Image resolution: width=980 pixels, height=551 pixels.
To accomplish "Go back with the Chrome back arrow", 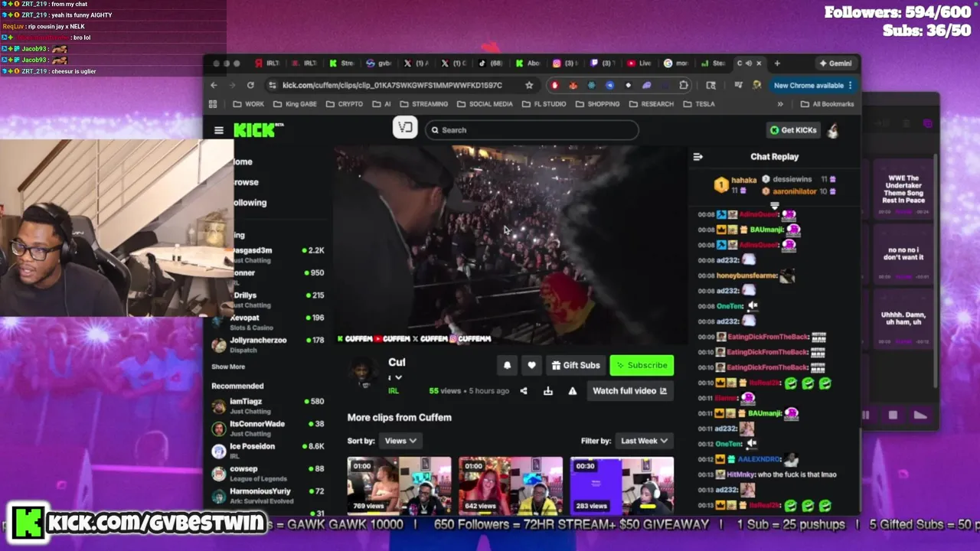I will point(214,85).
